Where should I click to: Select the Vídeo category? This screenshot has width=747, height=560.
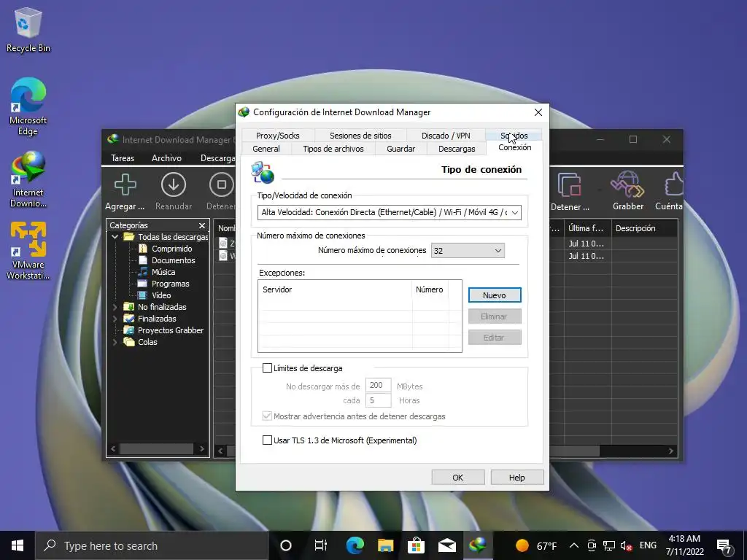(161, 295)
